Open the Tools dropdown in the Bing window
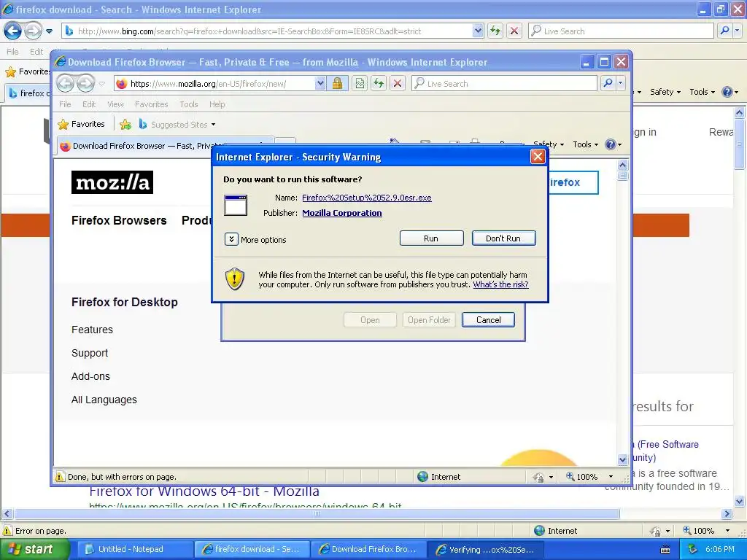Screen dimensions: 747x560 coord(702,92)
